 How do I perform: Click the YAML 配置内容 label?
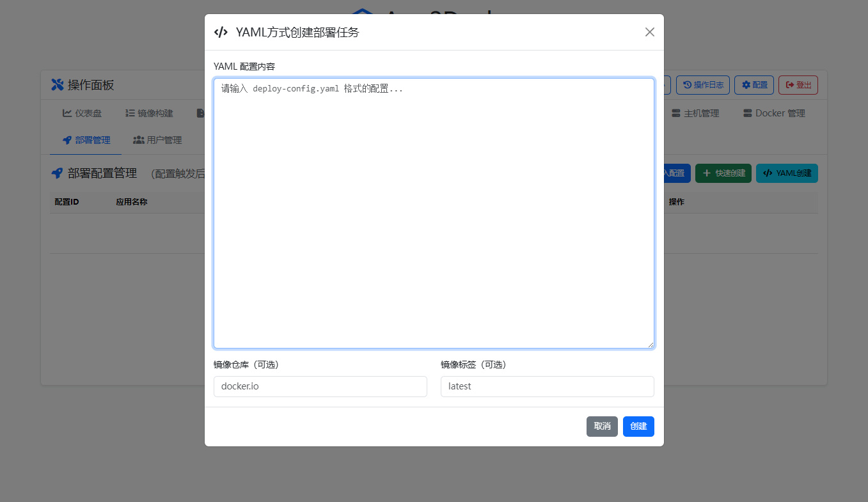(x=244, y=67)
